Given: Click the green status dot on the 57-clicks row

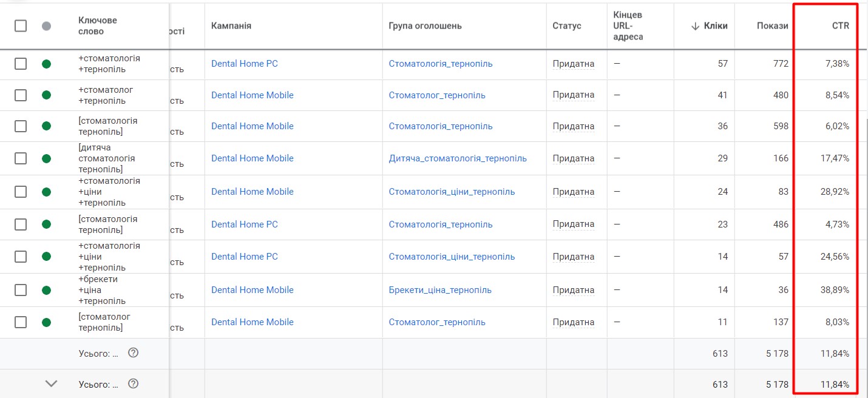Looking at the screenshot, I should (47, 64).
